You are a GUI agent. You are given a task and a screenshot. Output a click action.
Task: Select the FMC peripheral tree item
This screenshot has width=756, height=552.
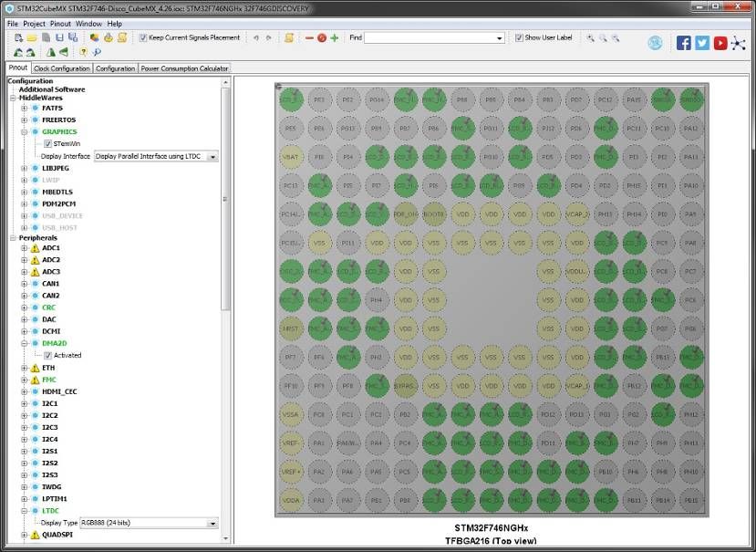click(49, 380)
